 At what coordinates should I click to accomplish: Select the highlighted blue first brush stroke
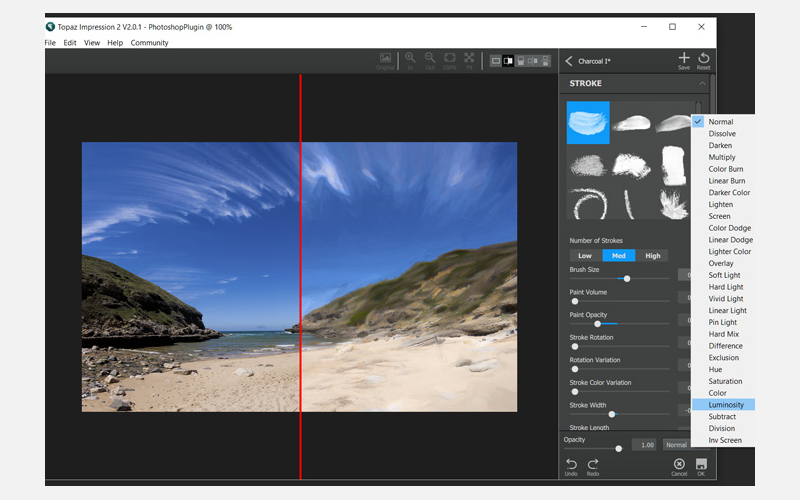pos(588,122)
